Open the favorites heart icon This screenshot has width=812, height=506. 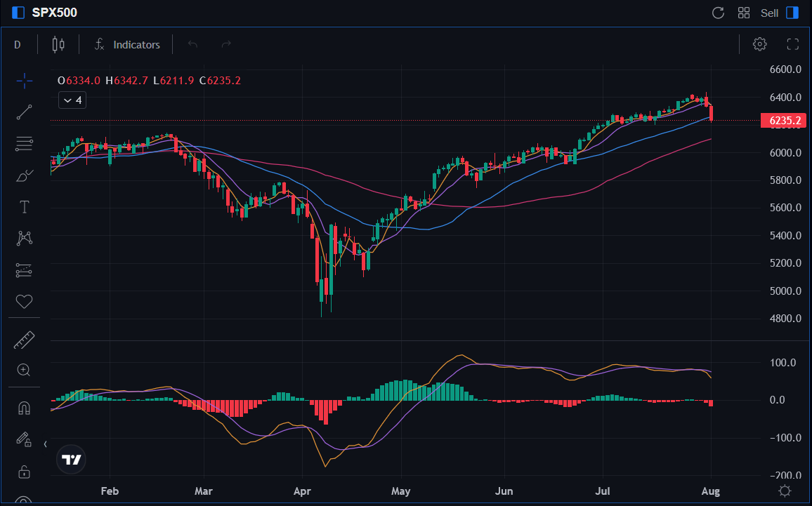point(24,301)
